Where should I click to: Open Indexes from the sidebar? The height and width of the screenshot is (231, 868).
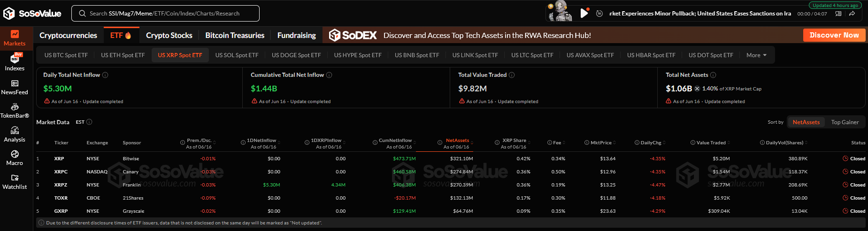(x=15, y=62)
